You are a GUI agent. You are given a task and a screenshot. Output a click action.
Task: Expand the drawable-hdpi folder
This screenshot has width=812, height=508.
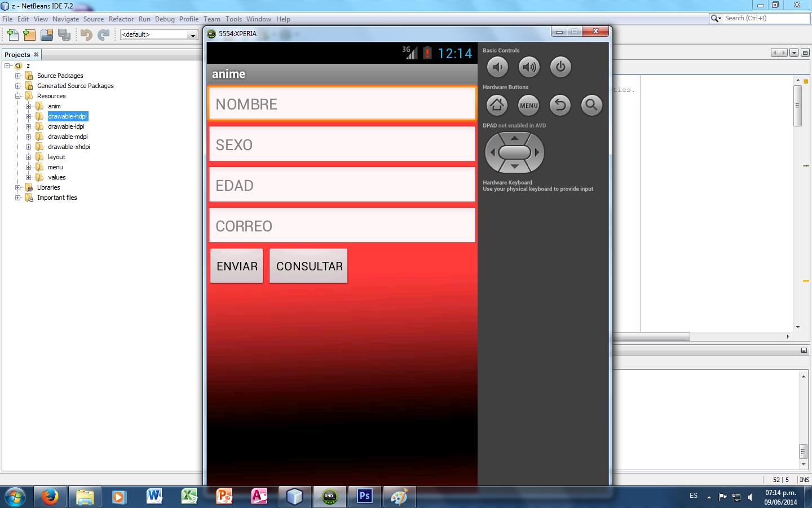pos(29,116)
